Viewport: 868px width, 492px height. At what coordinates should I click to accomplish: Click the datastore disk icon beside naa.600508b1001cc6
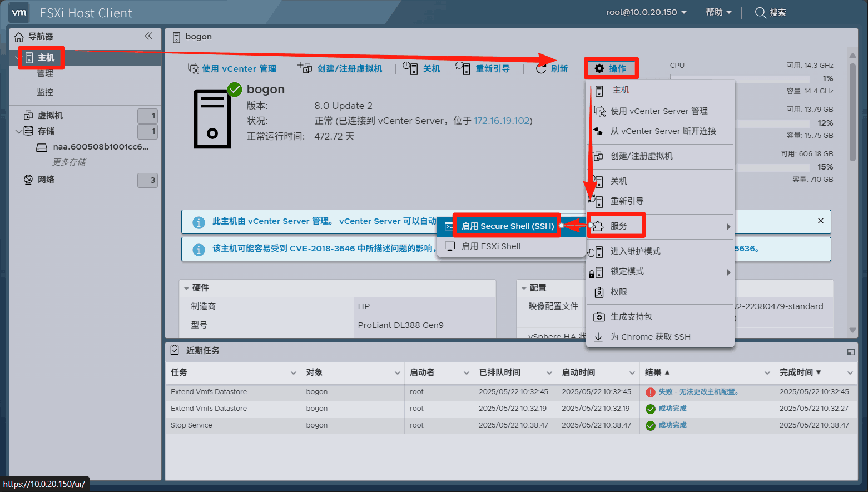[x=42, y=147]
